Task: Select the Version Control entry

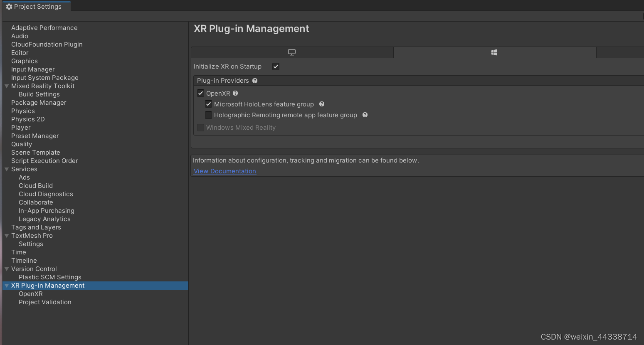Action: [34, 269]
